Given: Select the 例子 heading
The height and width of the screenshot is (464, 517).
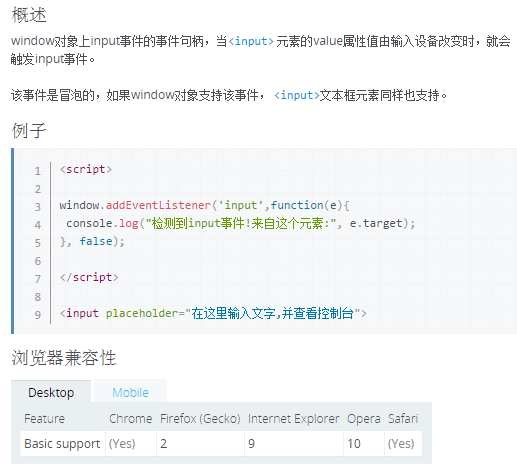Looking at the screenshot, I should 29,130.
